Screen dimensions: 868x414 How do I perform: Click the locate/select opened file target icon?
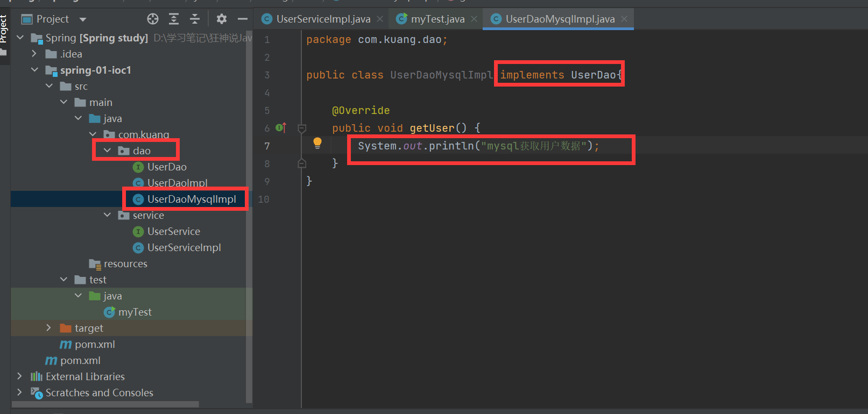pyautogui.click(x=153, y=19)
